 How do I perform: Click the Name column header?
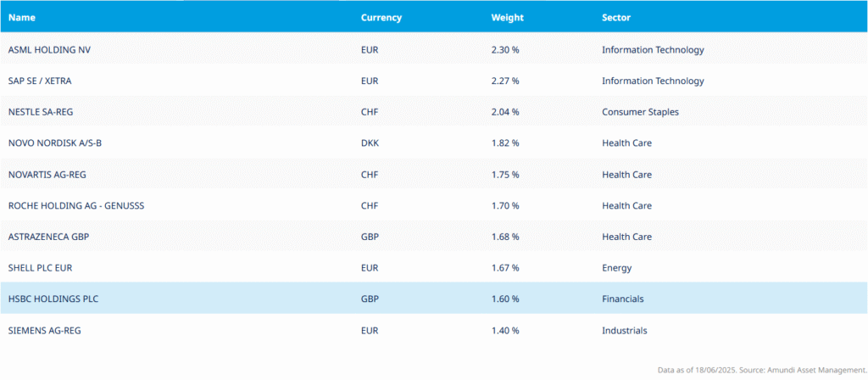click(x=21, y=18)
